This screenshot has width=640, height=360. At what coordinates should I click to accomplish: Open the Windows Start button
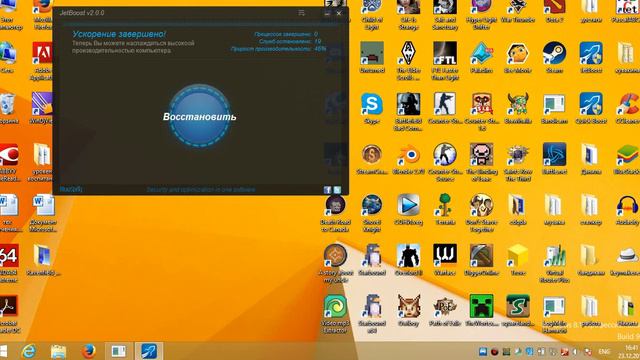(x=4, y=351)
